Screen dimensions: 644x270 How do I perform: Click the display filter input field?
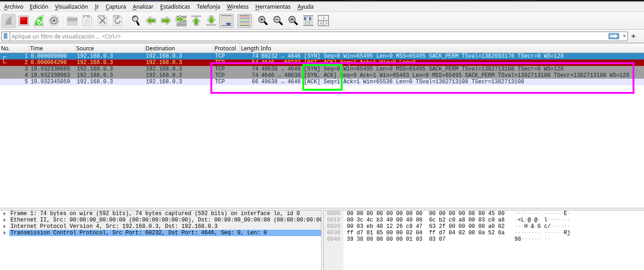click(309, 36)
